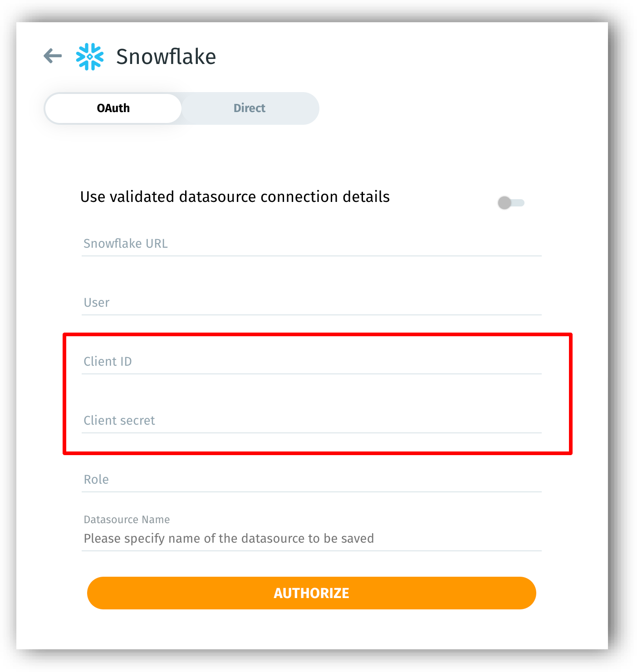Screen dimensions: 637x672
Task: Click the back arrow icon
Action: coord(53,56)
